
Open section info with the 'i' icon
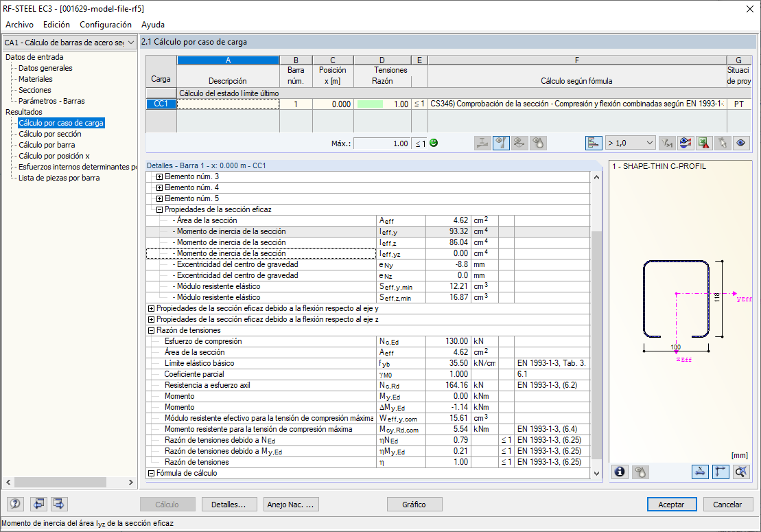pos(620,472)
